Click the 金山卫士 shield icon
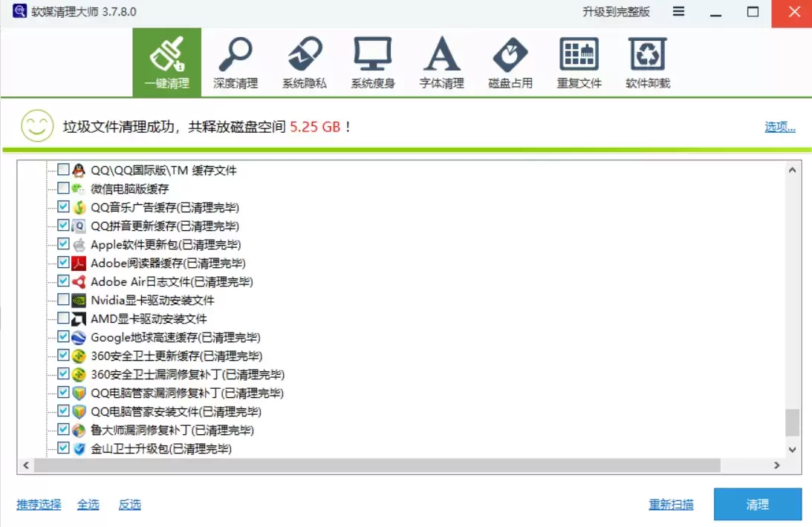Viewport: 812px width, 527px height. pos(79,449)
